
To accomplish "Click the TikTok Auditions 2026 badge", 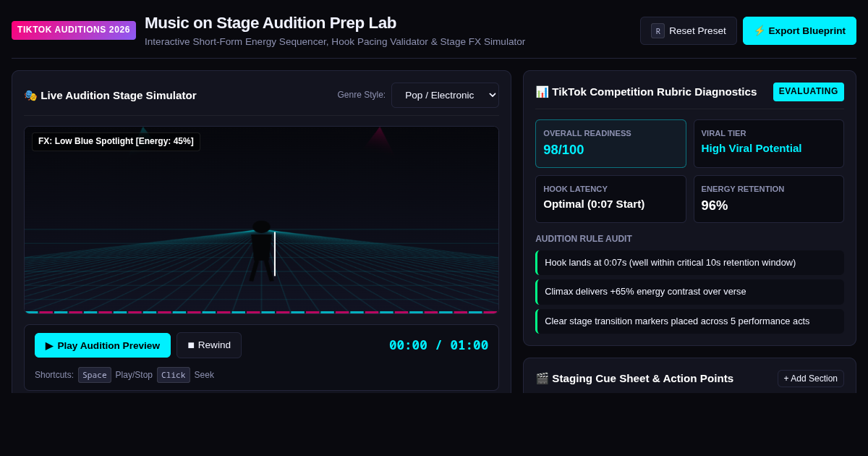I will tap(74, 30).
